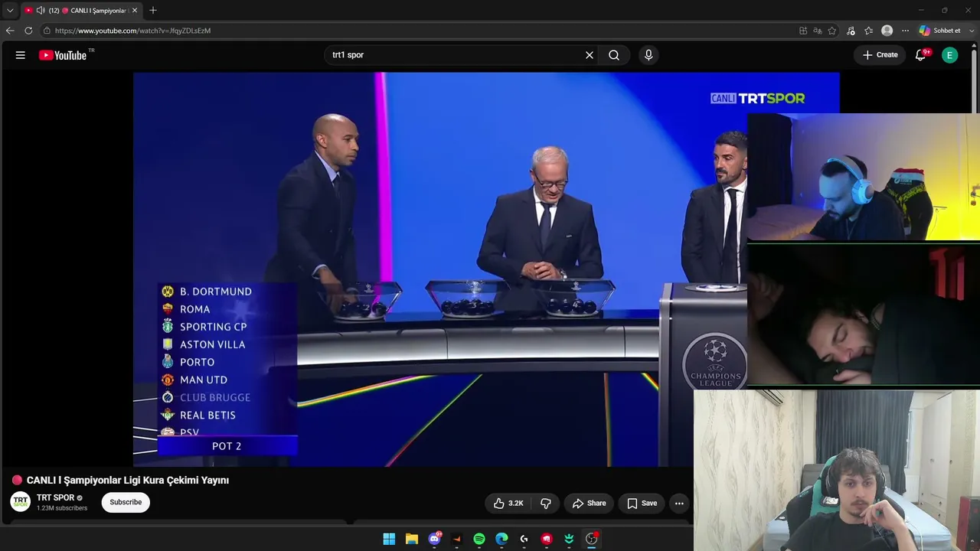Open Spotify from the taskbar
The width and height of the screenshot is (980, 551).
point(479,539)
